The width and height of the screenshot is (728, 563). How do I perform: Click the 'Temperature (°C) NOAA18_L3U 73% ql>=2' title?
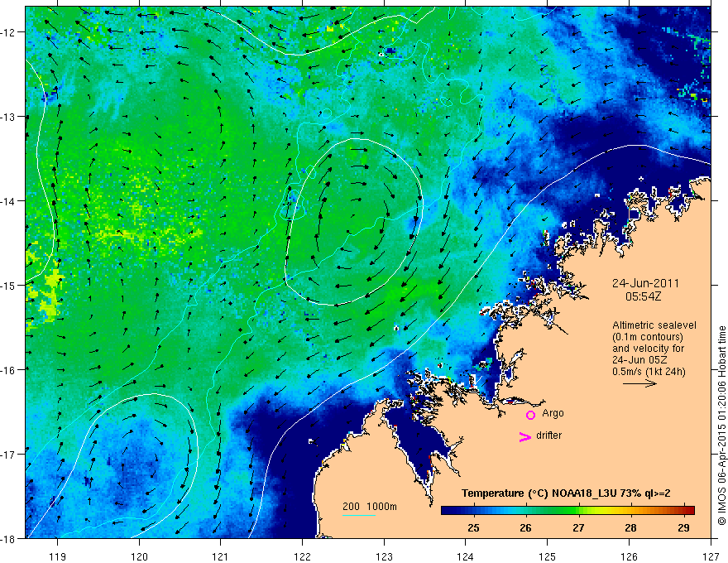tap(566, 493)
